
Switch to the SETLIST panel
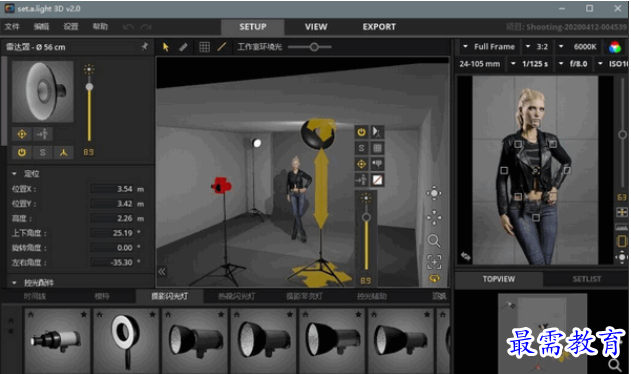pos(586,279)
